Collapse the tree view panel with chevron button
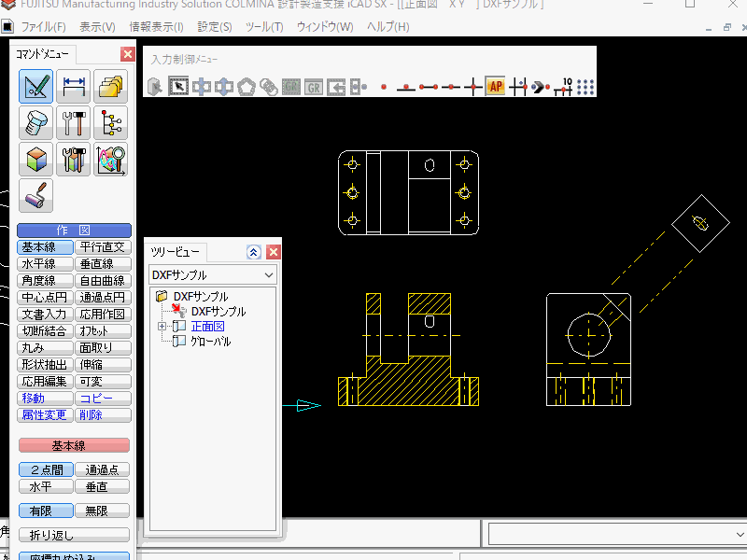Viewport: 747px width, 560px height. pos(253,252)
